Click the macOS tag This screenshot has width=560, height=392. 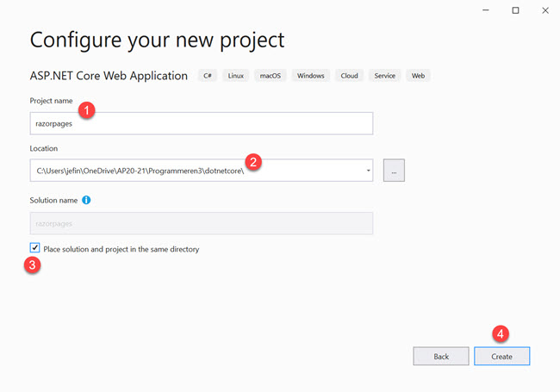[271, 76]
